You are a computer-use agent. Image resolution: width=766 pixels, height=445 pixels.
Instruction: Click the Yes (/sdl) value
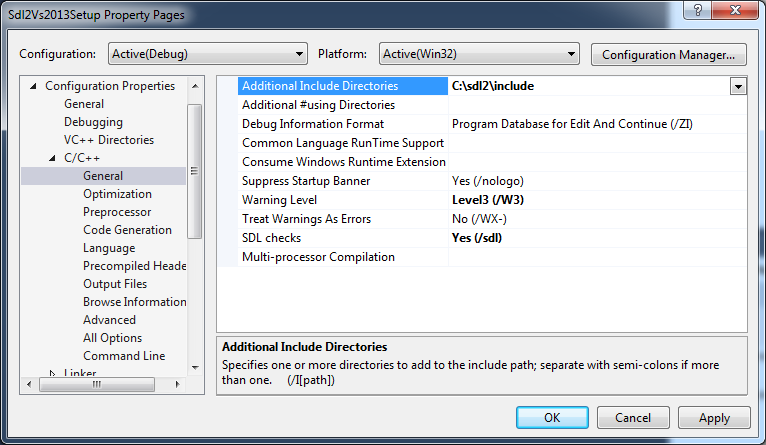477,238
